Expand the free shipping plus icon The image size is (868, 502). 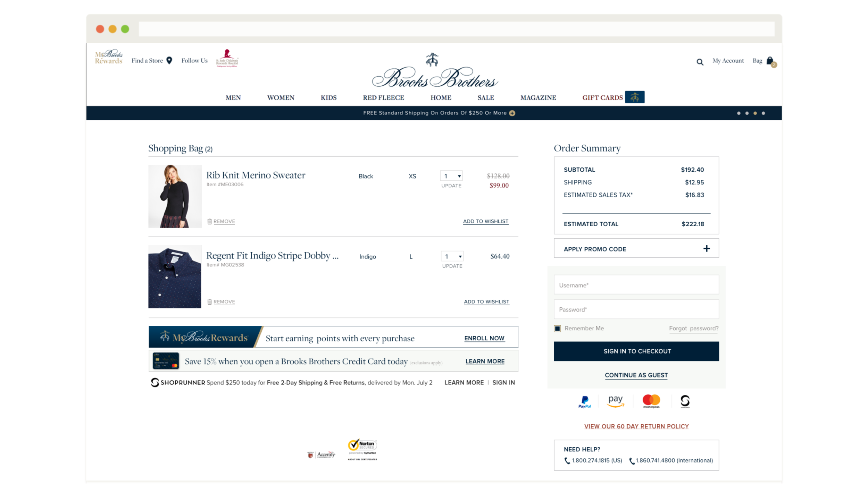(512, 113)
